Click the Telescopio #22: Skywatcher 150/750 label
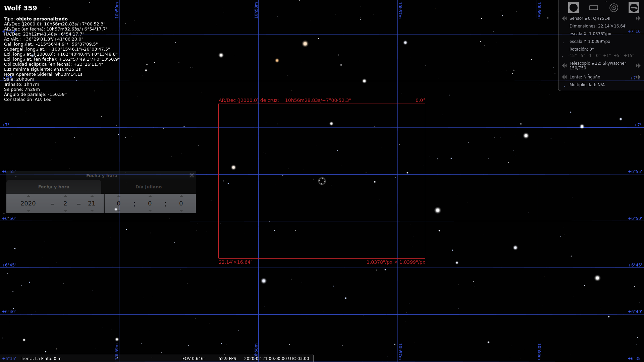 pos(598,66)
